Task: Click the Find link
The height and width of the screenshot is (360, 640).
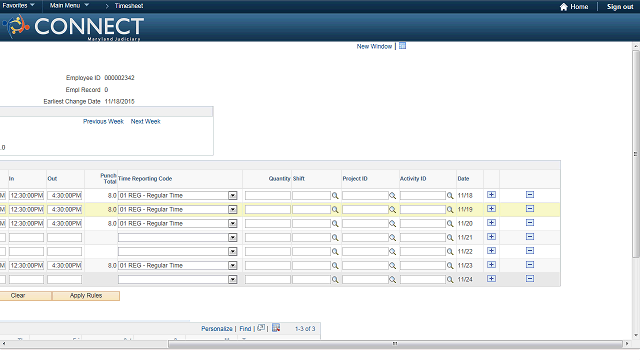Action: point(245,329)
